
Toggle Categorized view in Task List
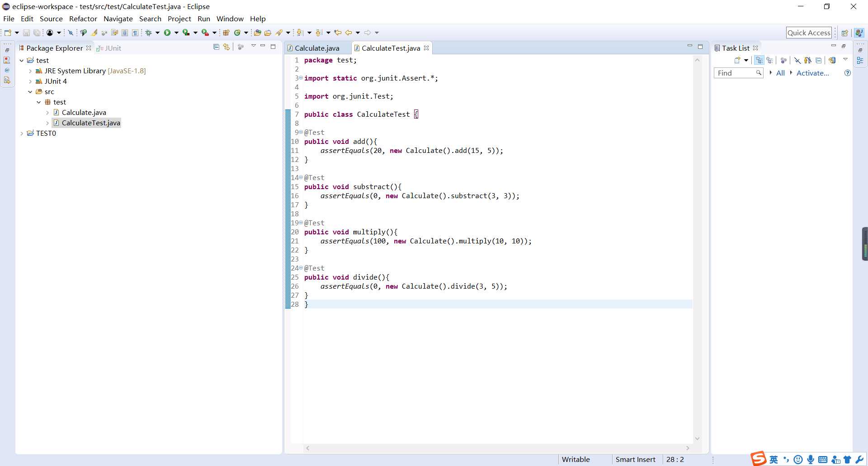click(x=759, y=60)
